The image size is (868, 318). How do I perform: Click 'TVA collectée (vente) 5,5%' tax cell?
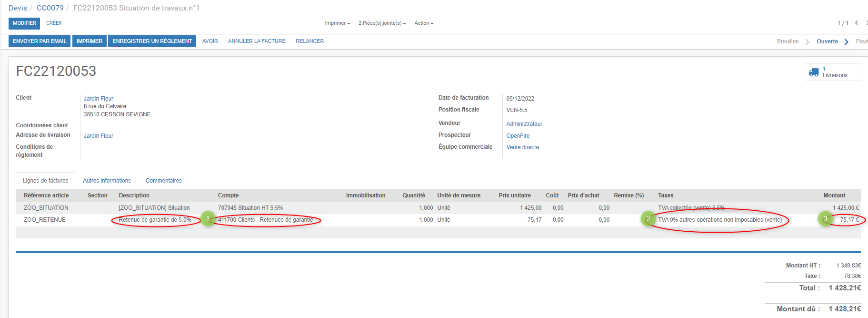point(691,208)
